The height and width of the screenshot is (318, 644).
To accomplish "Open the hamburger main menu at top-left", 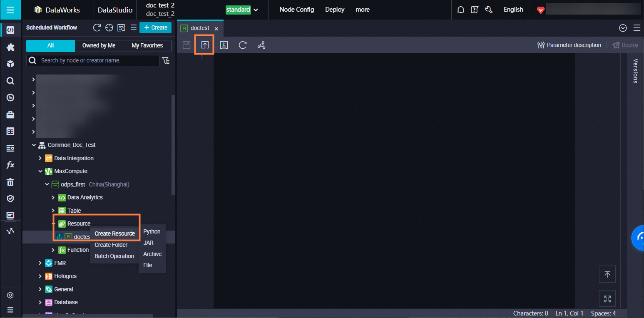I will (x=10, y=10).
